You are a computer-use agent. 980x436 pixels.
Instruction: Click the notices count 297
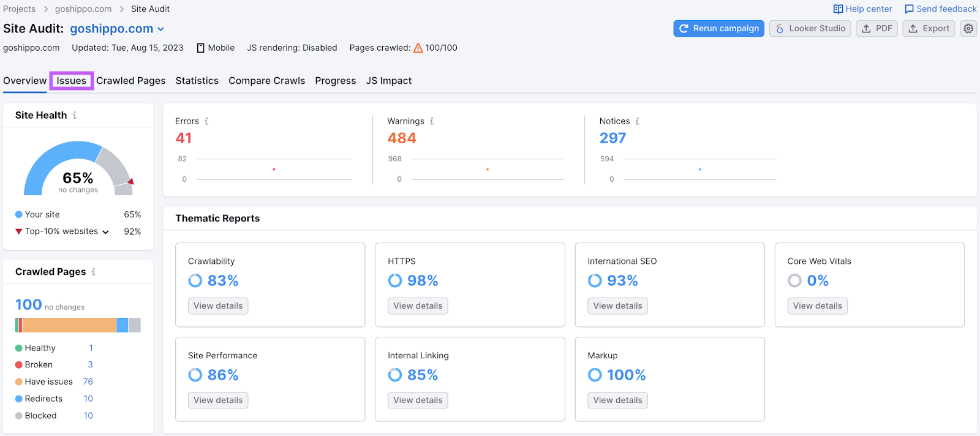612,138
